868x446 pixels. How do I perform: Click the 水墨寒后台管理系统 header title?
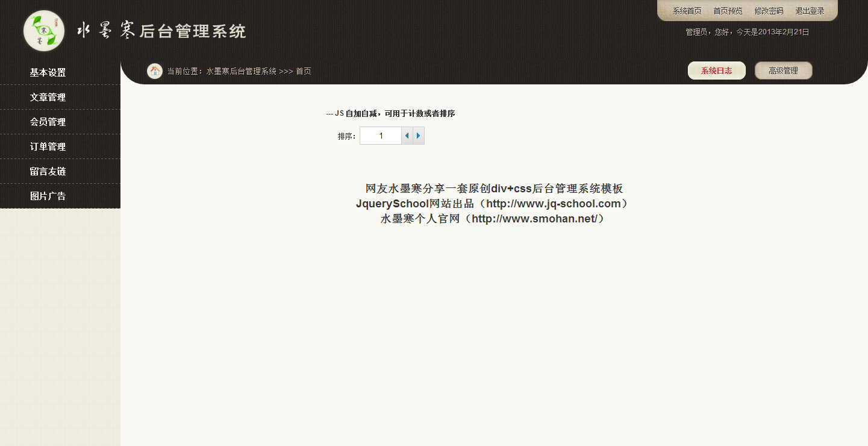point(161,31)
